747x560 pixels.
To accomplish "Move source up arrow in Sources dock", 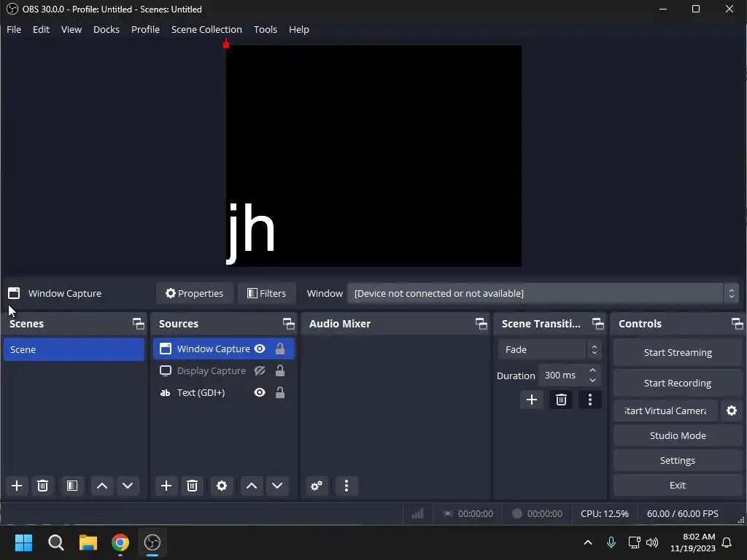I will point(252,486).
